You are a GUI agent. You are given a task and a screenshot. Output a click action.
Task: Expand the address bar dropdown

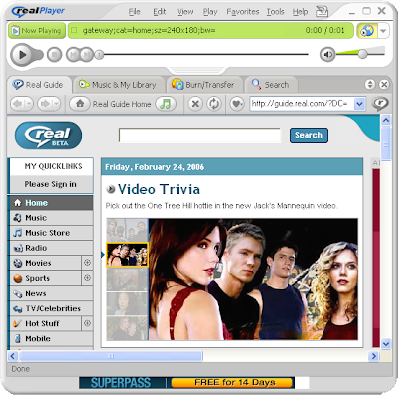pos(359,104)
